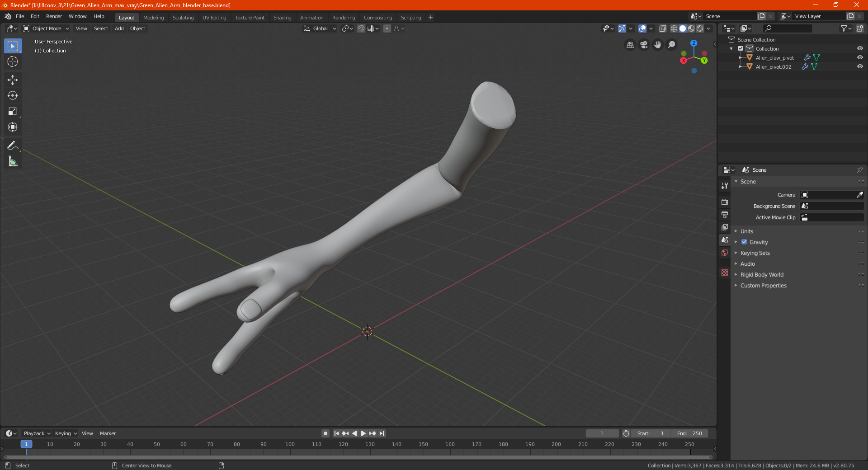
Task: Activate the Annotate pencil tool
Action: click(13, 146)
